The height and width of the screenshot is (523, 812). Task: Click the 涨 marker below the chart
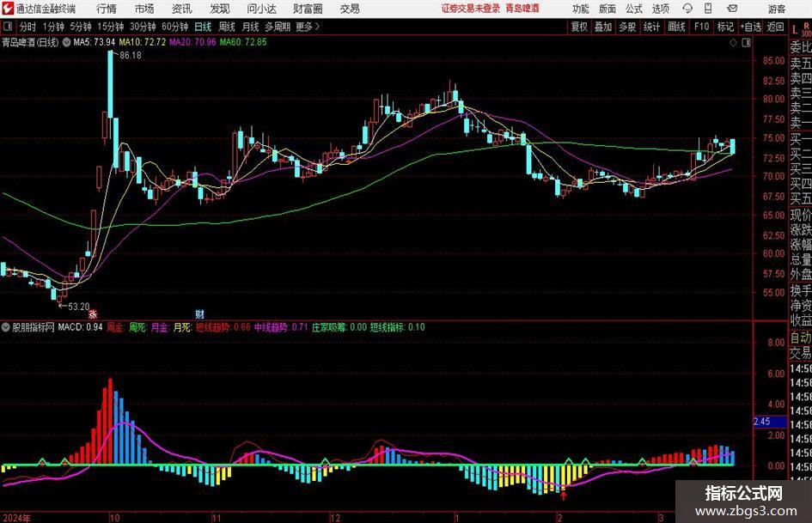pos(93,313)
